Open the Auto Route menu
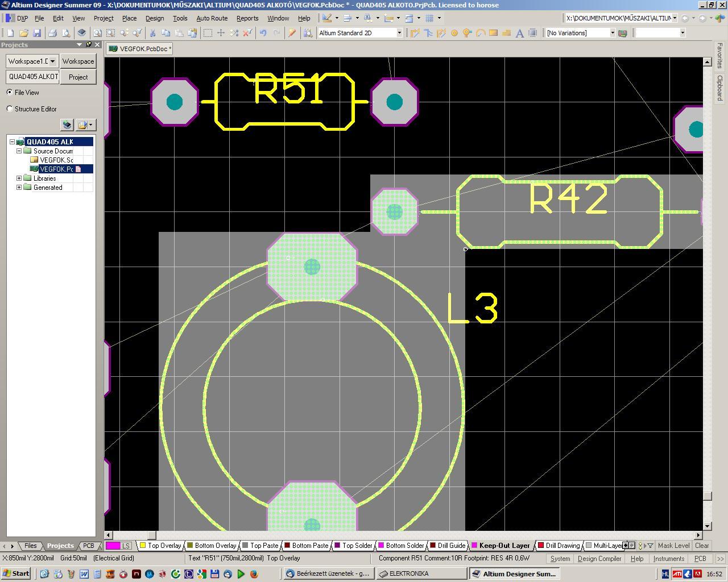The width and height of the screenshot is (728, 582). tap(212, 18)
